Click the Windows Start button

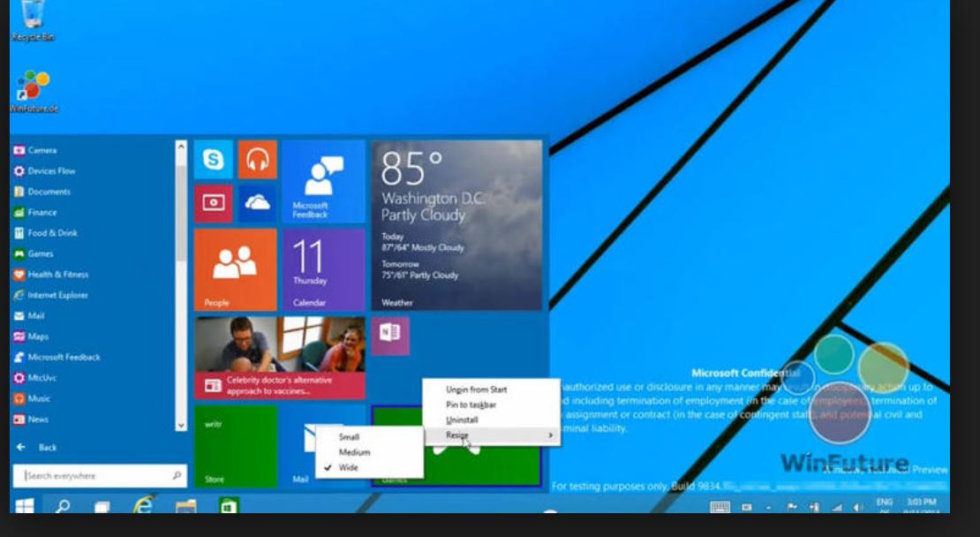point(25,506)
